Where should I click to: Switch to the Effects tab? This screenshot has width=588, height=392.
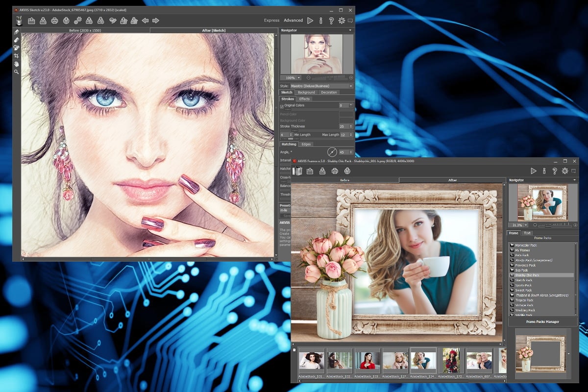(304, 99)
